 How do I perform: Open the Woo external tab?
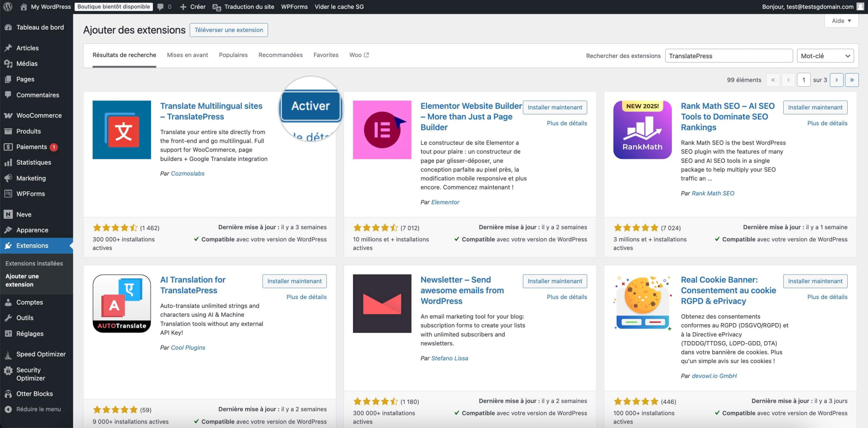(359, 55)
